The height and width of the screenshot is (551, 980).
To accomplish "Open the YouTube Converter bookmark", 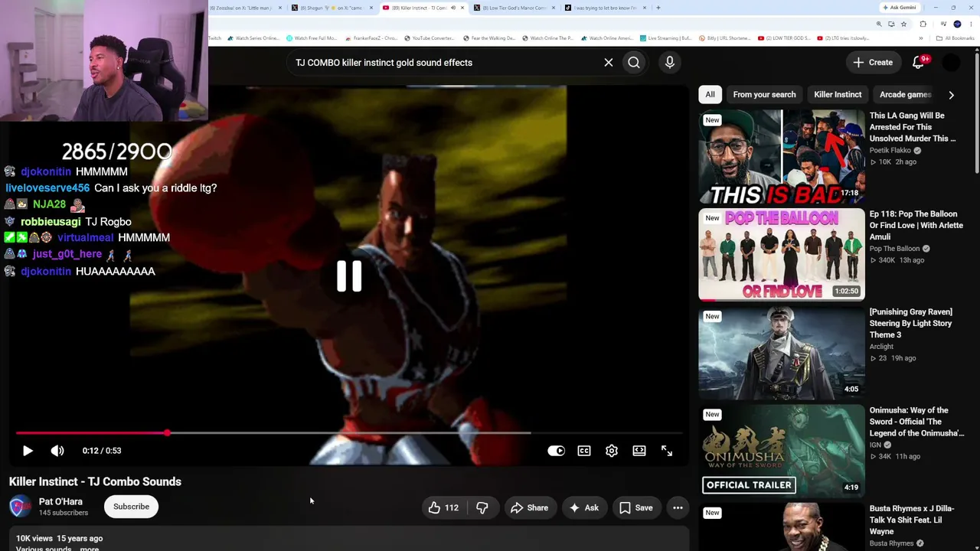I will (x=429, y=38).
